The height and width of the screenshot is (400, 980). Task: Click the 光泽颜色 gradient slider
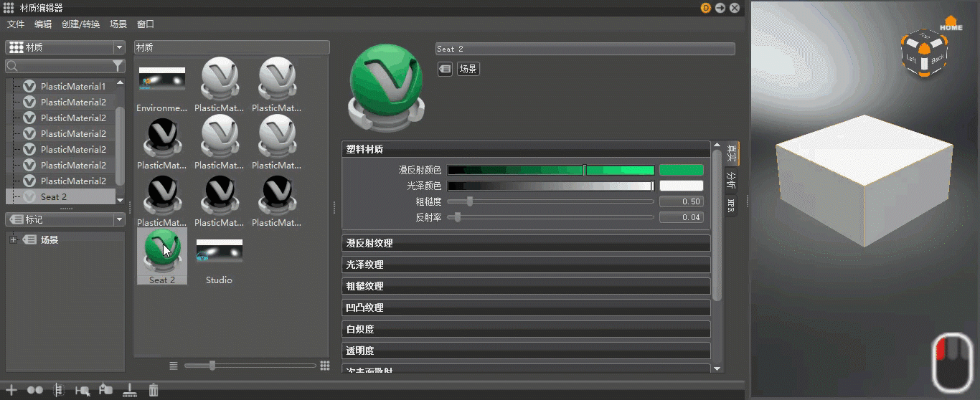[x=551, y=186]
